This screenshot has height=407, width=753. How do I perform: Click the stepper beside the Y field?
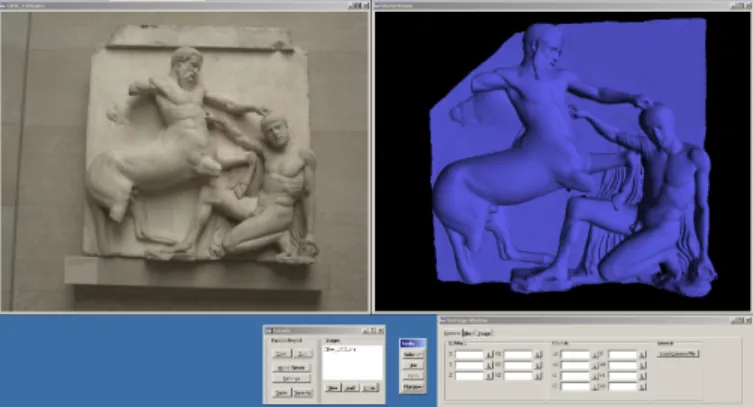tap(489, 365)
